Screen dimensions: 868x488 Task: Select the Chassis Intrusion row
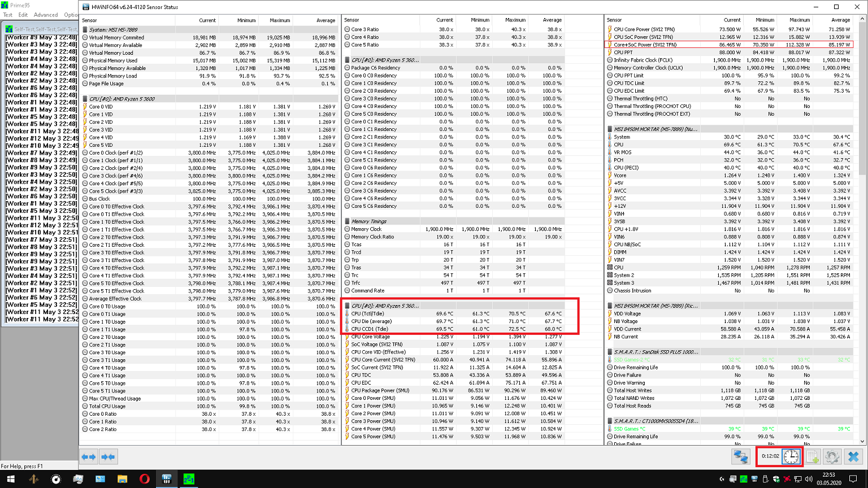coord(729,291)
